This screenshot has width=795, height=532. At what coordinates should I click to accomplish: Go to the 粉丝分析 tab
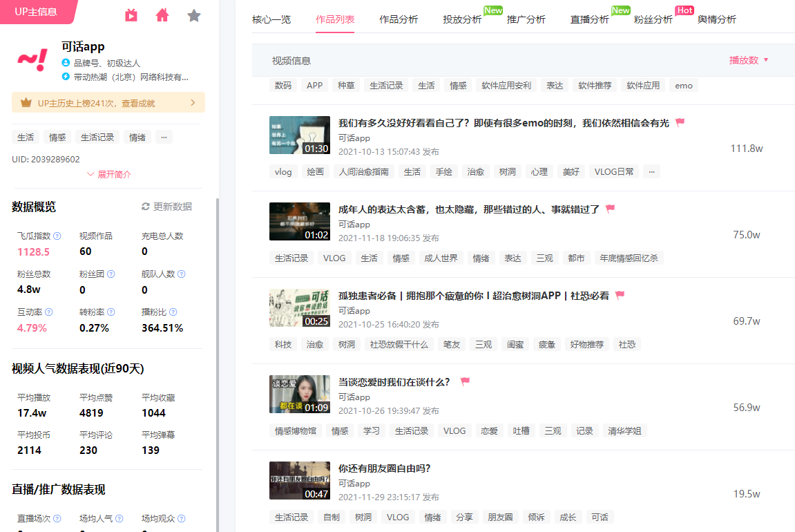(x=653, y=19)
